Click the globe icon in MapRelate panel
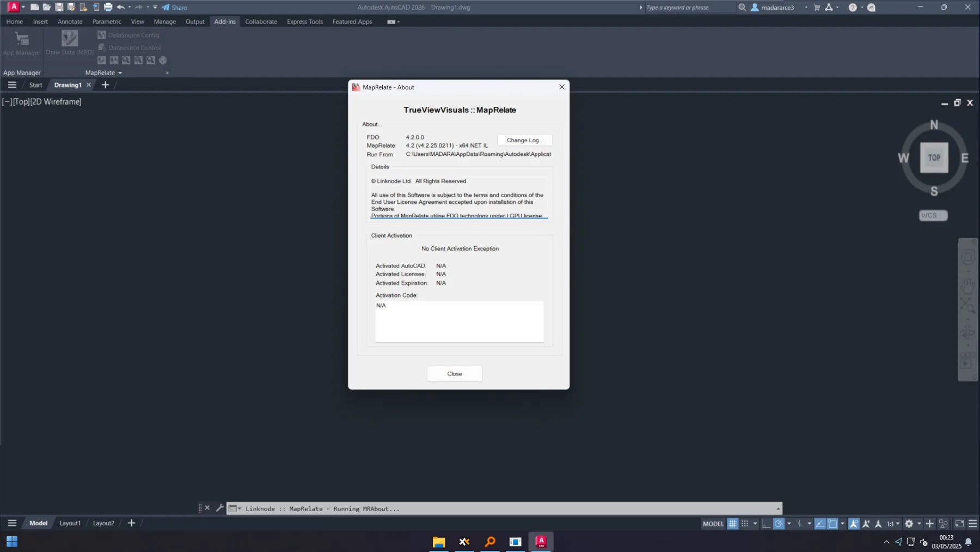The width and height of the screenshot is (980, 552). [163, 60]
